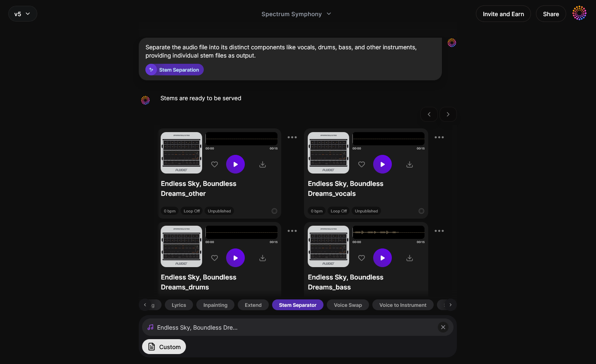Image resolution: width=596 pixels, height=364 pixels.
Task: Like the Dreams_drums stem
Action: [215, 258]
